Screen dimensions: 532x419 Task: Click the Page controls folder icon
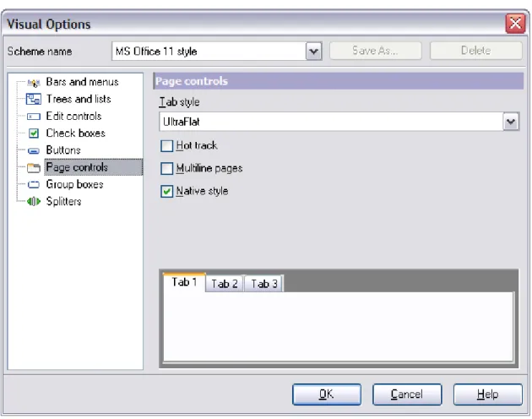pyautogui.click(x=34, y=167)
